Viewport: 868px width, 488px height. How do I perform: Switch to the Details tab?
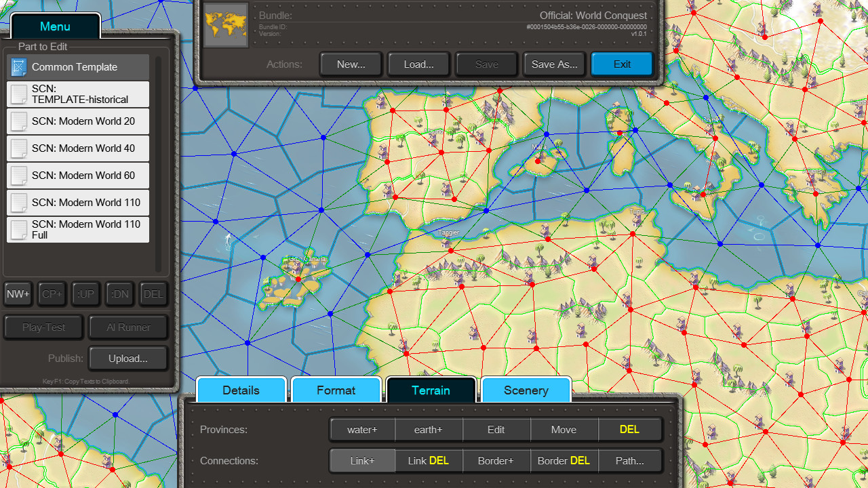[x=241, y=390]
